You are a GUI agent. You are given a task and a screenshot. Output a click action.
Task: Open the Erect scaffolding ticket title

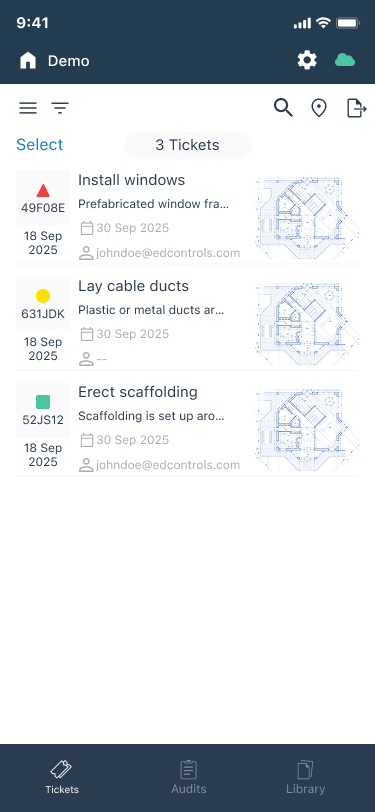(138, 392)
